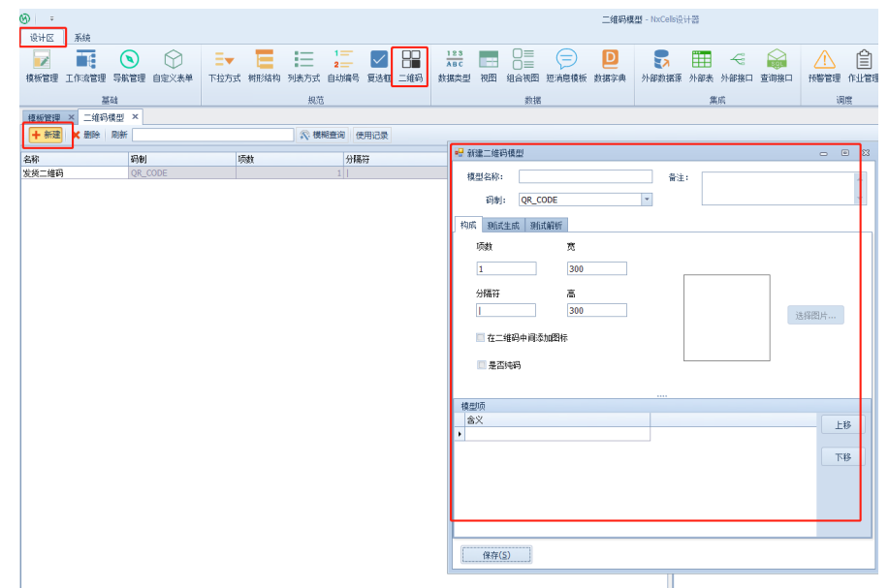
Task: Toggle the 是否纯码 checkbox
Action: [481, 365]
